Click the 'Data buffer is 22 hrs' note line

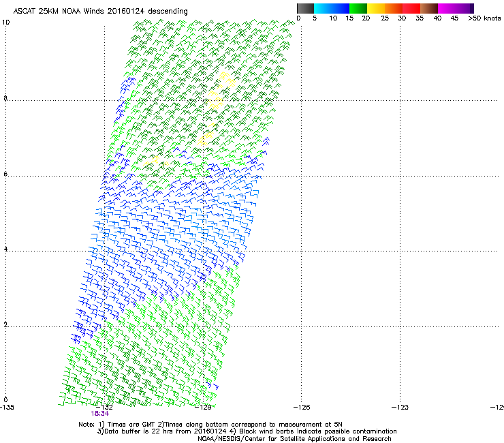[247, 431]
